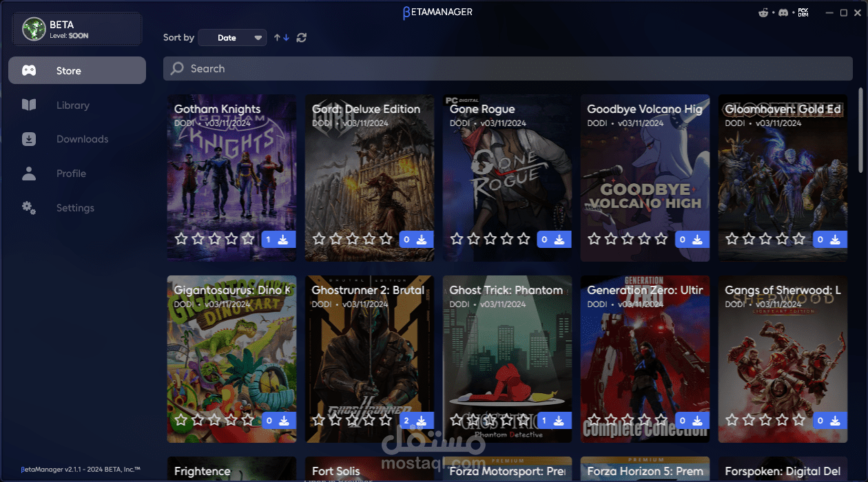
Task: Click the Search field
Action: (508, 69)
